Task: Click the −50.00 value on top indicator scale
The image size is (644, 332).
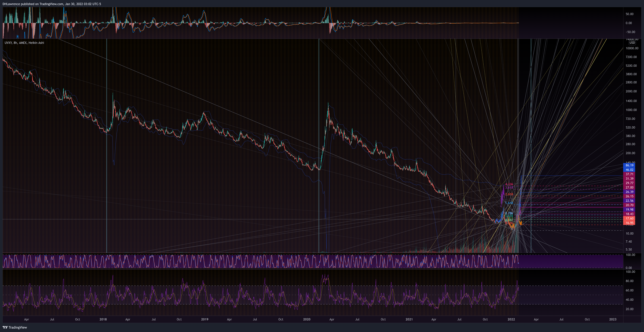Action: pyautogui.click(x=629, y=32)
